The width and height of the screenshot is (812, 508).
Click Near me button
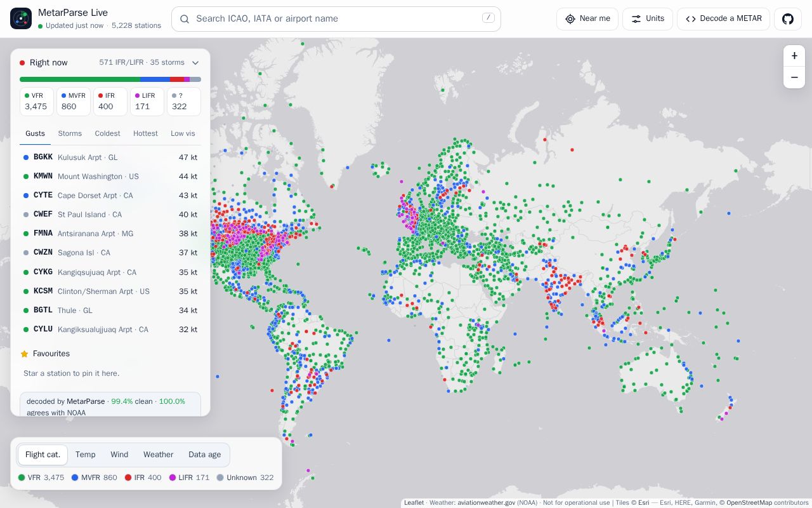[587, 19]
